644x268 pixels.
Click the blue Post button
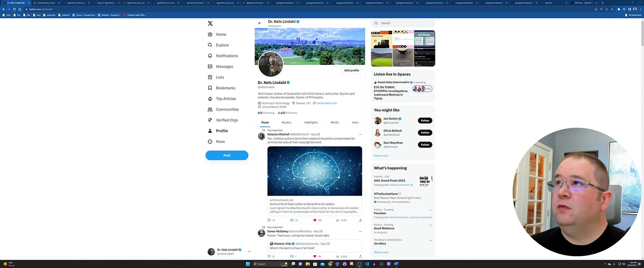tap(227, 155)
